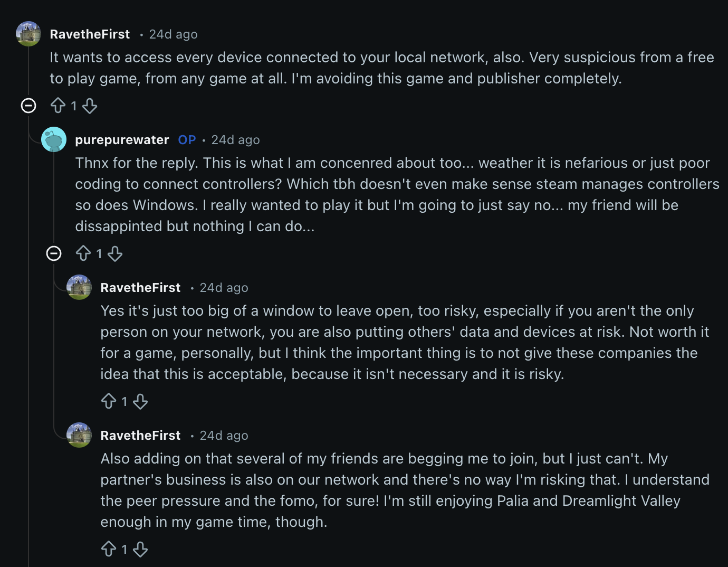Downvote the Palia and Dreamlight Valley comment
The width and height of the screenshot is (728, 567).
click(140, 550)
